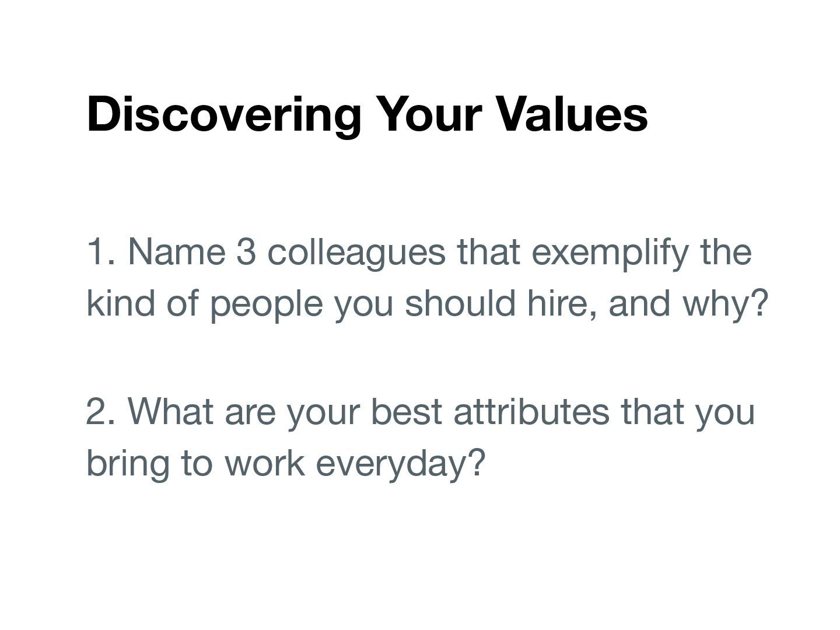Screen dimensions: 840x630
Task: Click the word "attributes"
Action: [530, 411]
